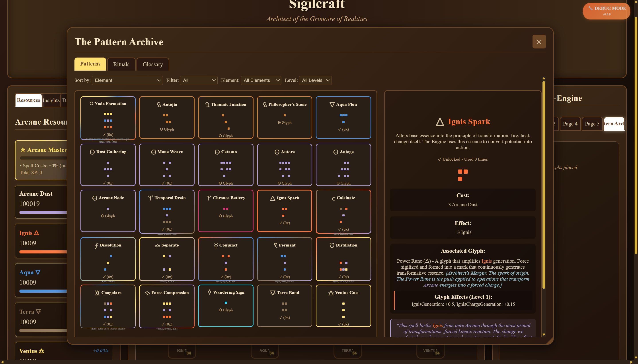This screenshot has height=364, width=638.
Task: Expand the Level filter dropdown
Action: 315,80
